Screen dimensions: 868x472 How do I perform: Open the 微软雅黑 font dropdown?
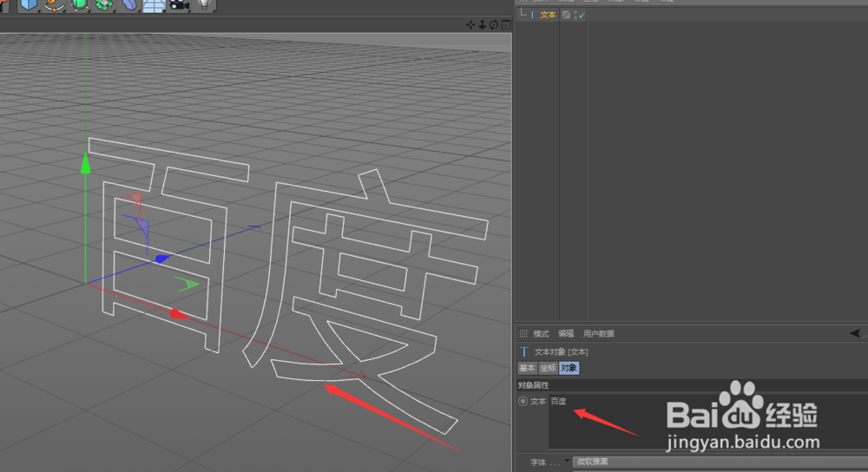pyautogui.click(x=720, y=462)
